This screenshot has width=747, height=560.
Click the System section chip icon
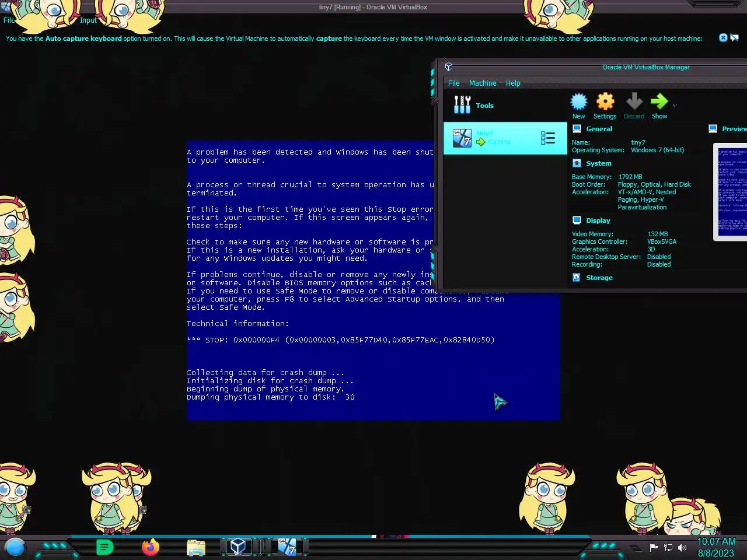coord(577,163)
